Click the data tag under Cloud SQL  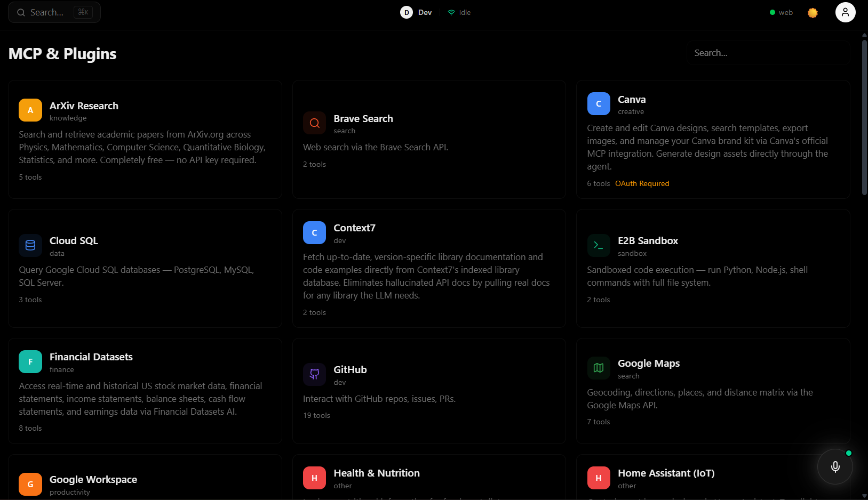[x=57, y=253]
